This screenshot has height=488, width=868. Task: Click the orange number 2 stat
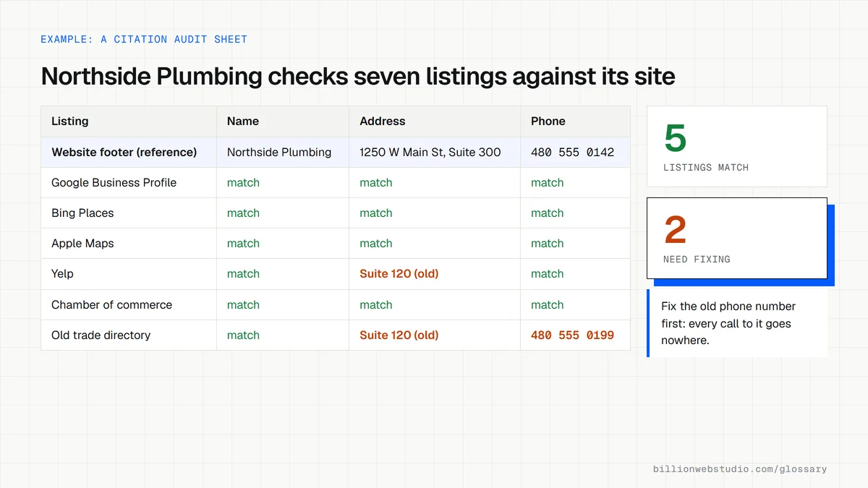pyautogui.click(x=675, y=230)
